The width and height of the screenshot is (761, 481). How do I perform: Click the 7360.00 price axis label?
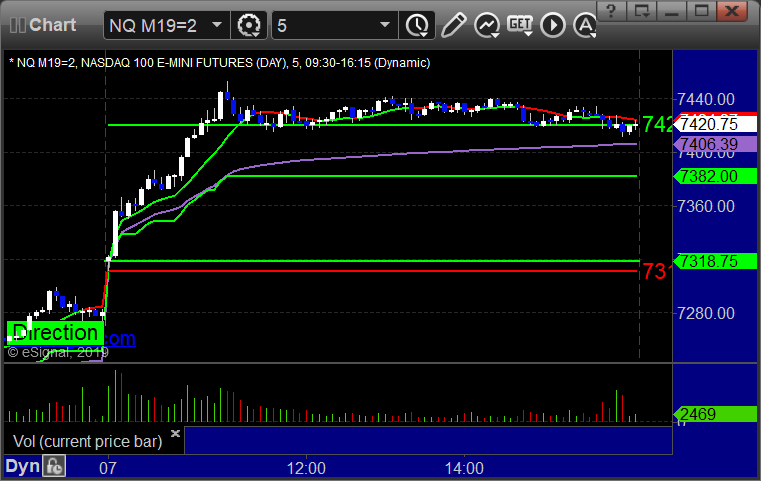(x=706, y=206)
